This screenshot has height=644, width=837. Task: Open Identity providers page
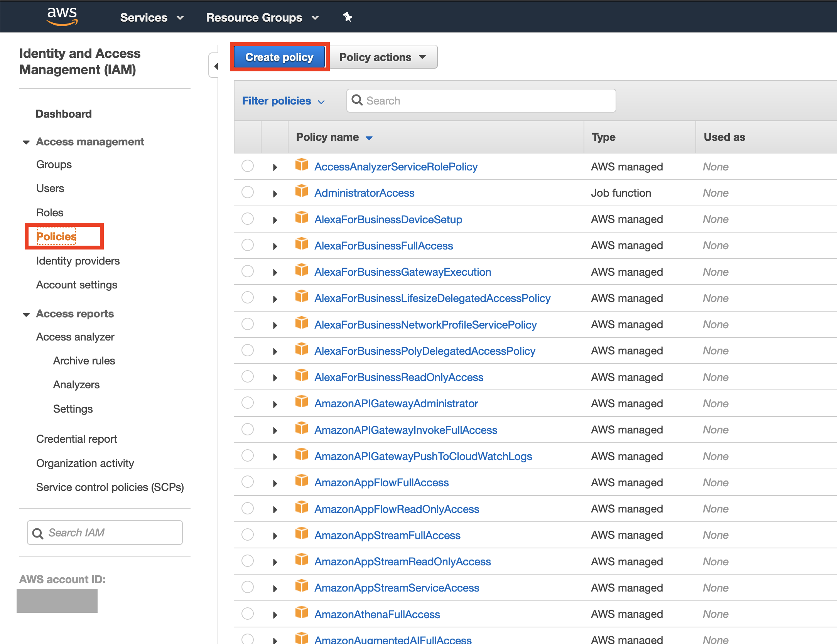[78, 261]
